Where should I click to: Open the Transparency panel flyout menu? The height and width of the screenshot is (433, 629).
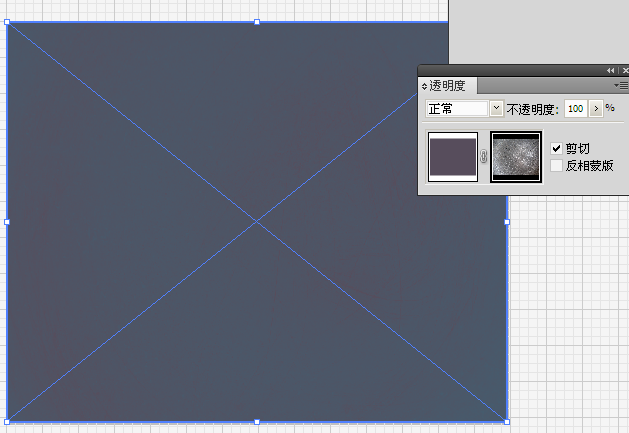[621, 85]
